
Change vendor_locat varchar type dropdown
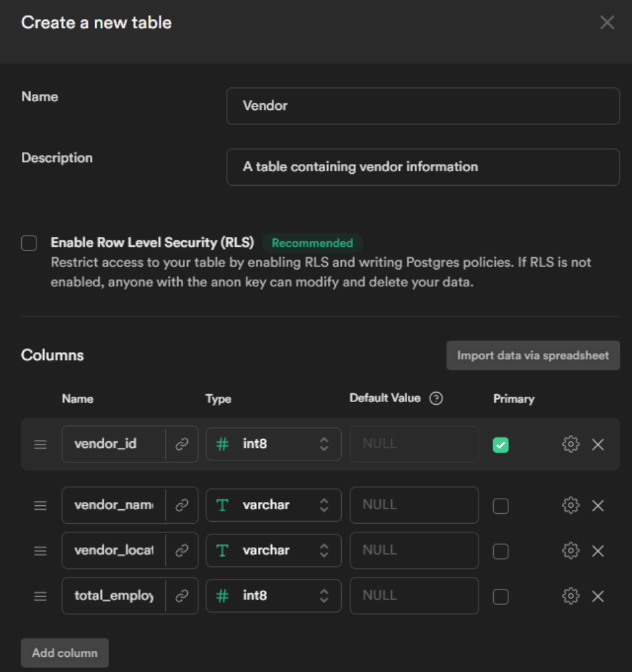(x=273, y=550)
